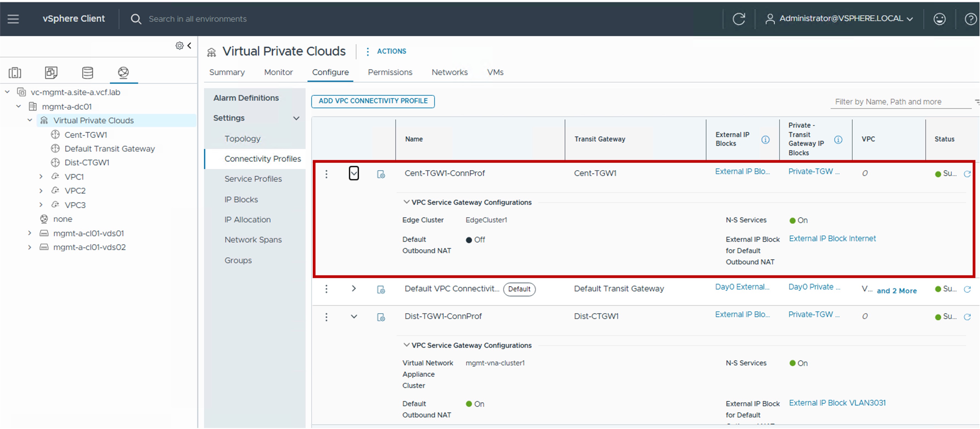Collapse VPC Service Gateway Configurations under Dist-TGW1

click(406, 345)
